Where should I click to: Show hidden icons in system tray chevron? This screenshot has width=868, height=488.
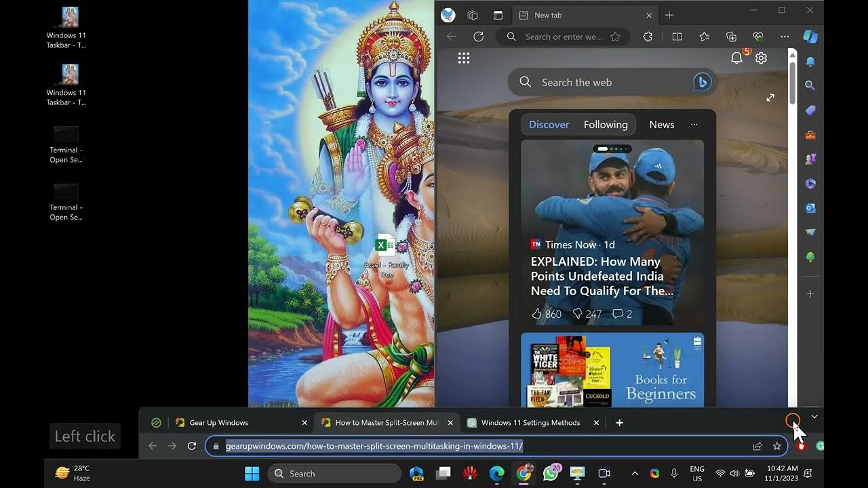tap(635, 473)
